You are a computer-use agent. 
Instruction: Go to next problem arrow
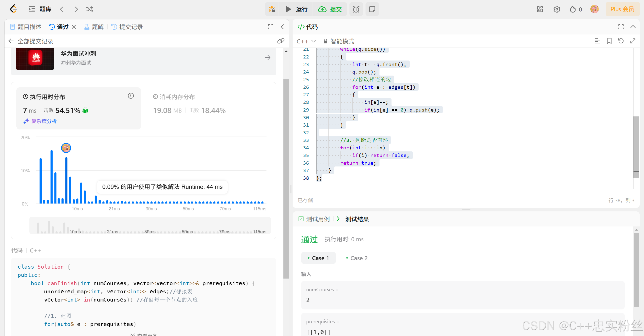point(76,9)
